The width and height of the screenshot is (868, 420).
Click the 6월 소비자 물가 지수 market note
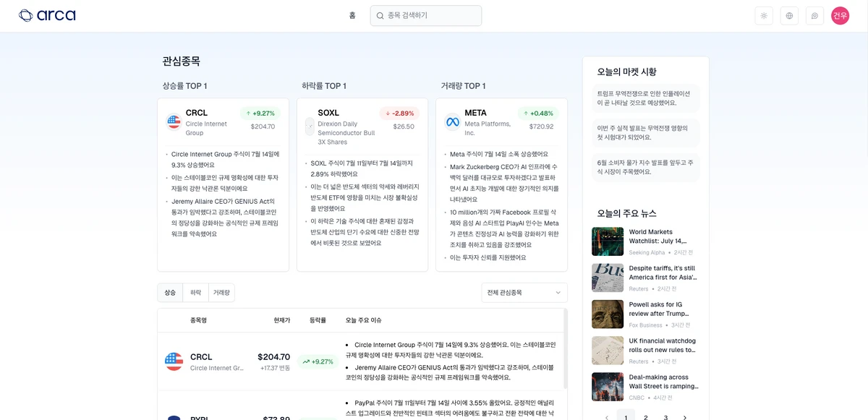click(646, 168)
